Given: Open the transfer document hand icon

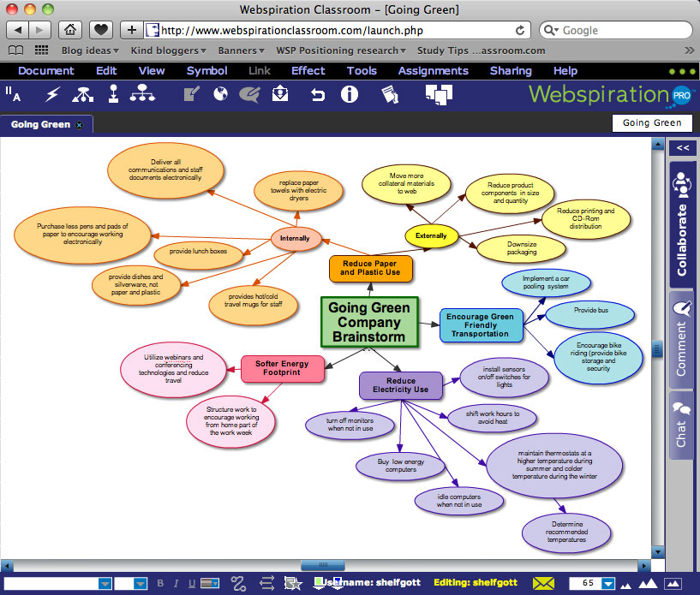Looking at the screenshot, I should click(x=390, y=94).
